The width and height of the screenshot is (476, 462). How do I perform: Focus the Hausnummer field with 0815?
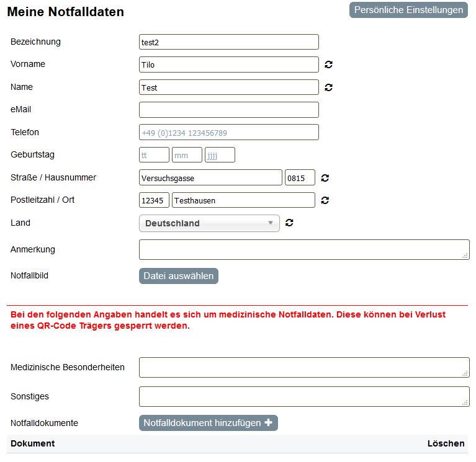coord(300,177)
